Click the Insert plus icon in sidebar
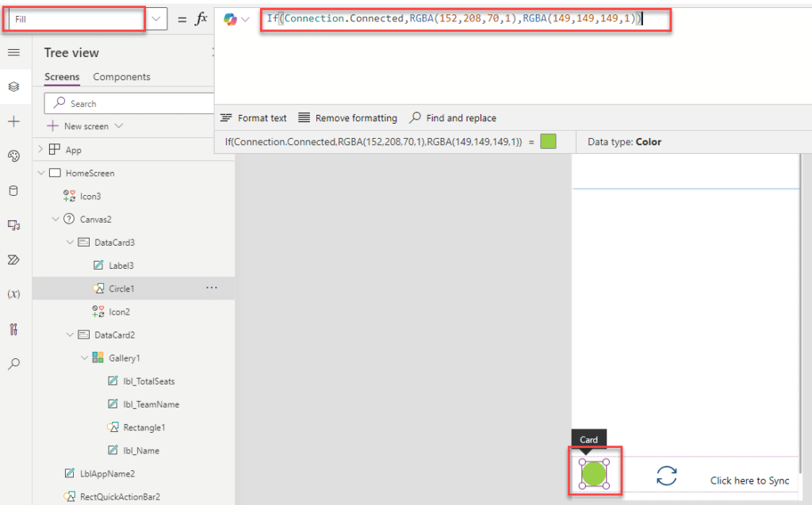 (13, 121)
